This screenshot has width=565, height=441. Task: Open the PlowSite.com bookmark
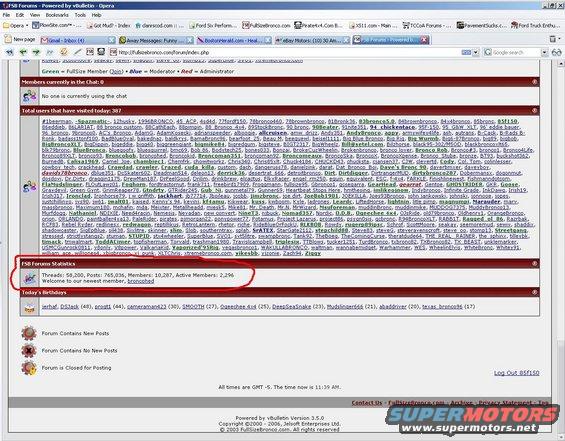pyautogui.click(x=57, y=26)
